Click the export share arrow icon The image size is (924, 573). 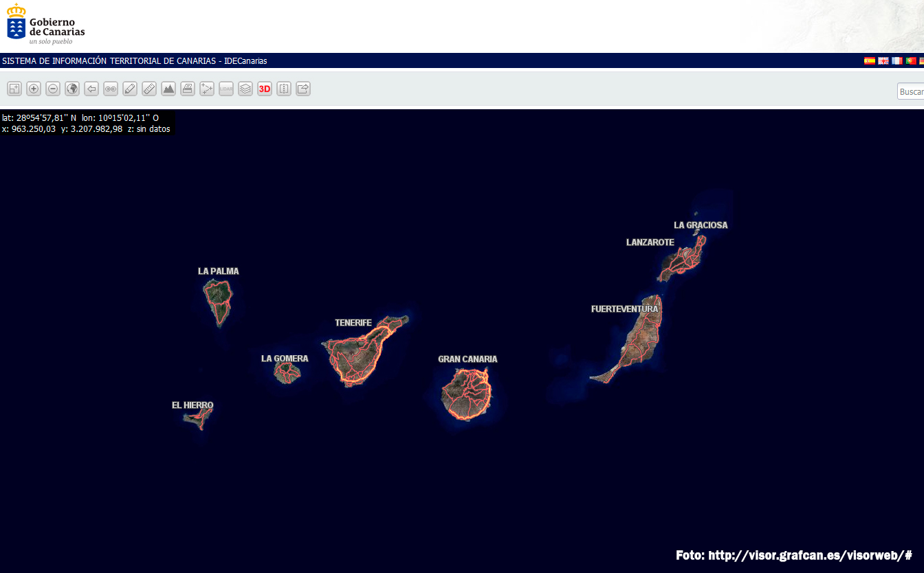click(x=303, y=89)
